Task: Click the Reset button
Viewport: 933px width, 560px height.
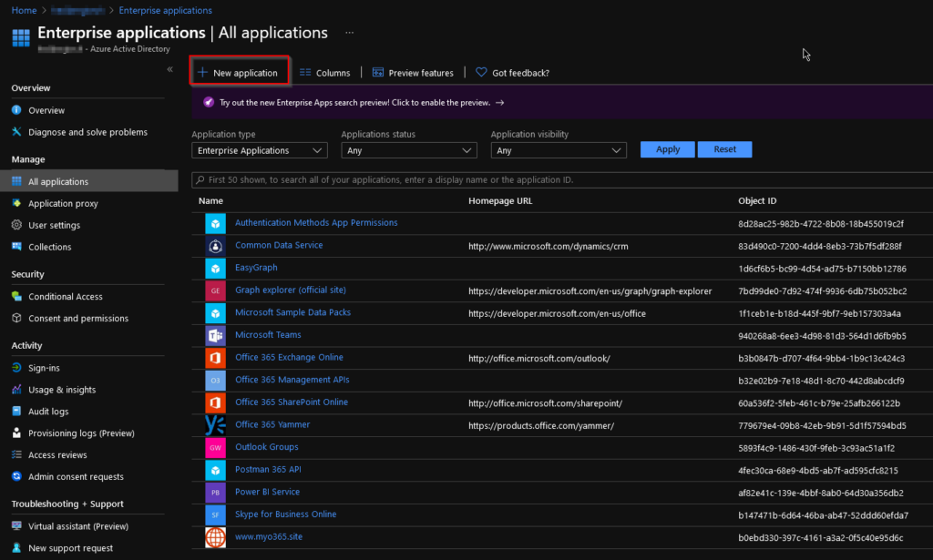Action: 724,149
